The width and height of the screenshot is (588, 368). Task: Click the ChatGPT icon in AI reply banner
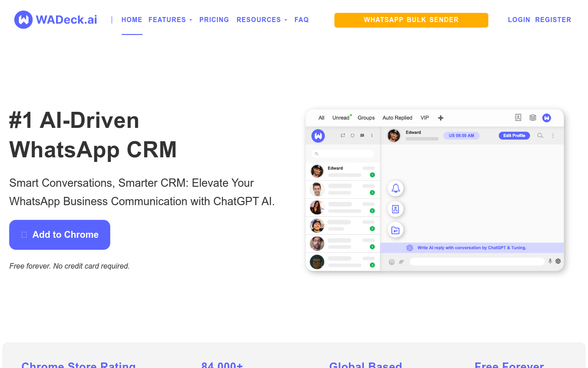coord(410,247)
